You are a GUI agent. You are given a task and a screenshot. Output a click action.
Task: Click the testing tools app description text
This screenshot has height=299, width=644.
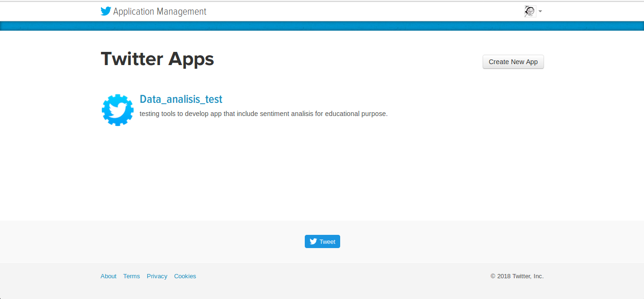[263, 114]
